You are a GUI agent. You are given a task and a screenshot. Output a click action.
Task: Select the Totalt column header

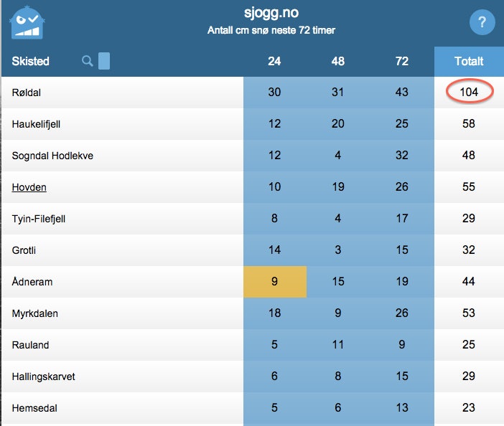[x=469, y=62]
